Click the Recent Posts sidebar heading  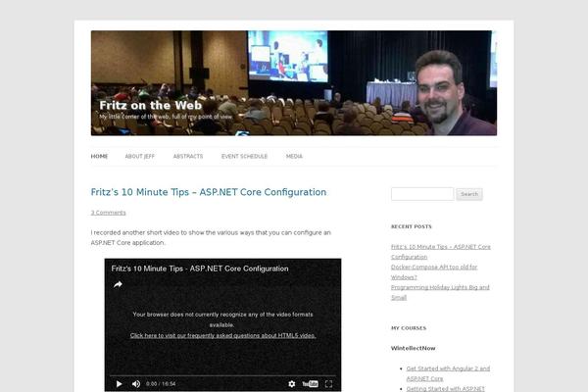[x=412, y=226]
